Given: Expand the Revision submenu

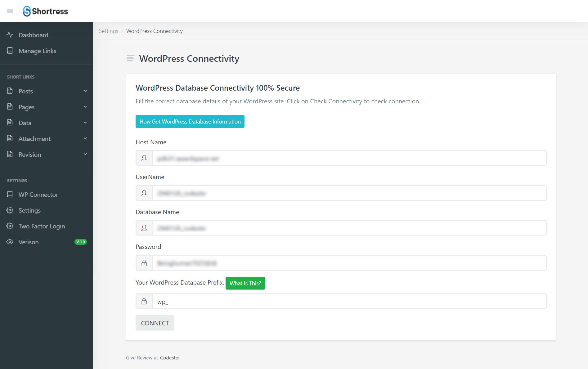Looking at the screenshot, I should [x=85, y=154].
